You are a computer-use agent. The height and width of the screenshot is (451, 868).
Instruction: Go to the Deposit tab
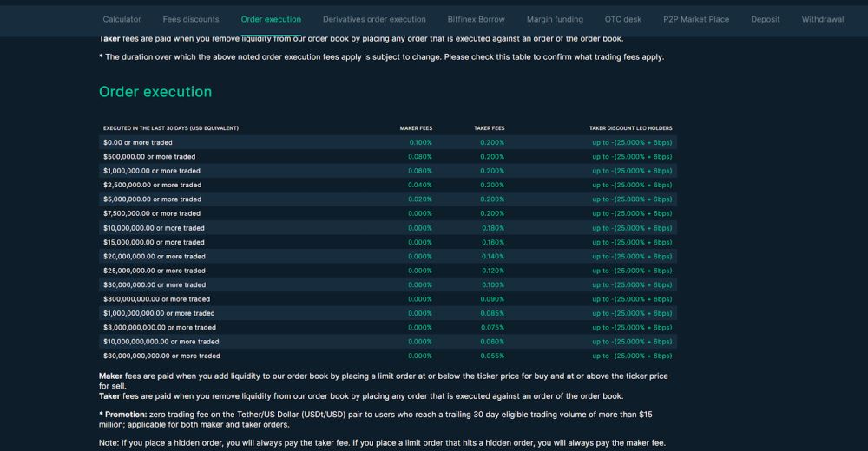click(765, 19)
